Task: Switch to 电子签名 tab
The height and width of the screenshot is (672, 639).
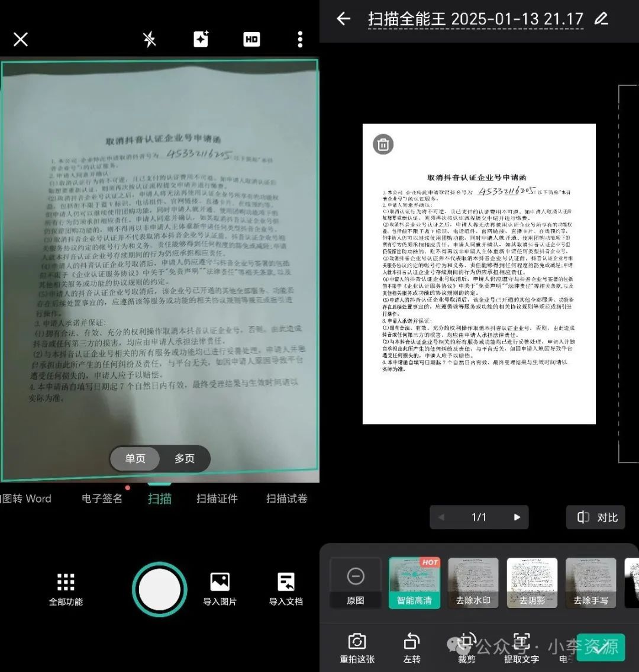Action: coord(102,499)
